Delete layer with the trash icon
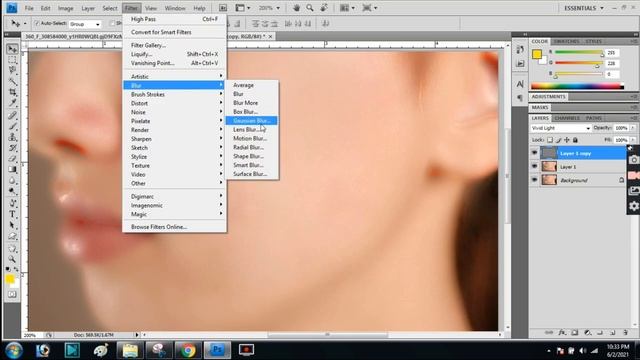The width and height of the screenshot is (640, 360). click(x=625, y=333)
